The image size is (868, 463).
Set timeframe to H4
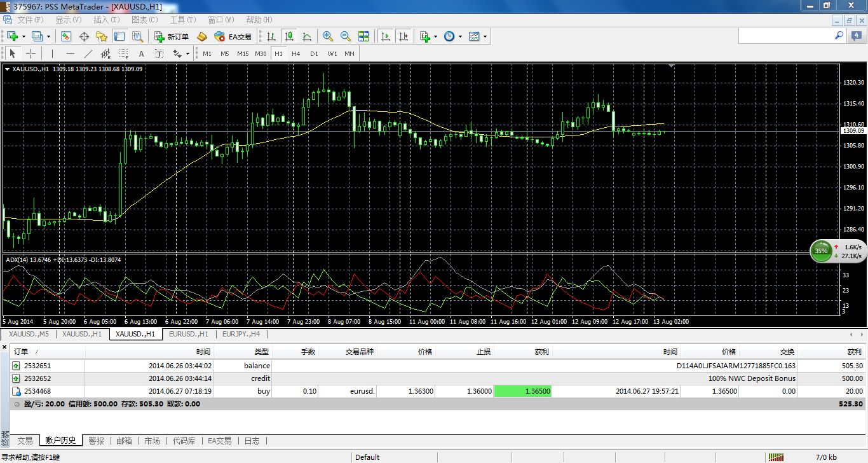coord(296,53)
